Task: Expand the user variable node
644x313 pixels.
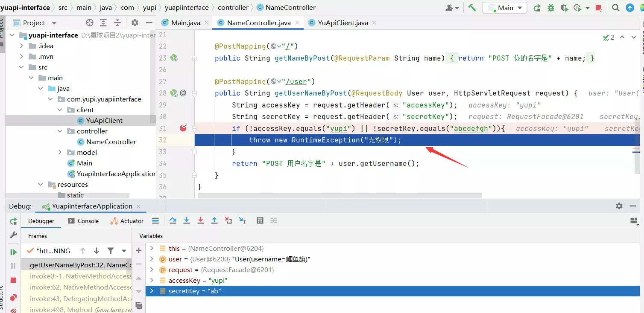Action: (x=151, y=259)
